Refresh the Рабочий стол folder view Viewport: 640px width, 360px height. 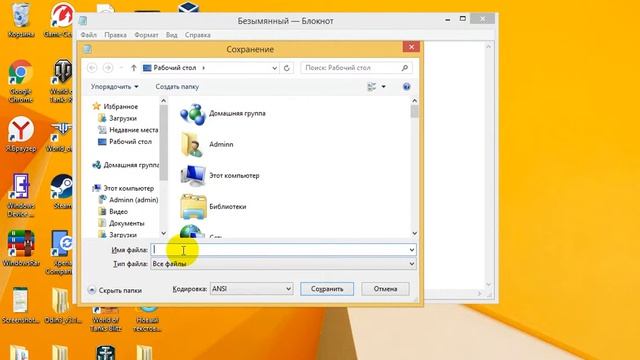(x=287, y=68)
